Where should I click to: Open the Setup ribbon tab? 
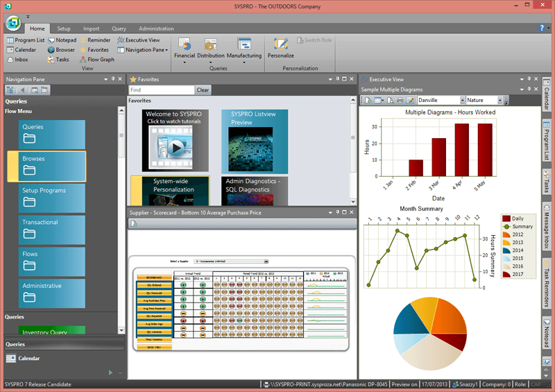click(64, 28)
